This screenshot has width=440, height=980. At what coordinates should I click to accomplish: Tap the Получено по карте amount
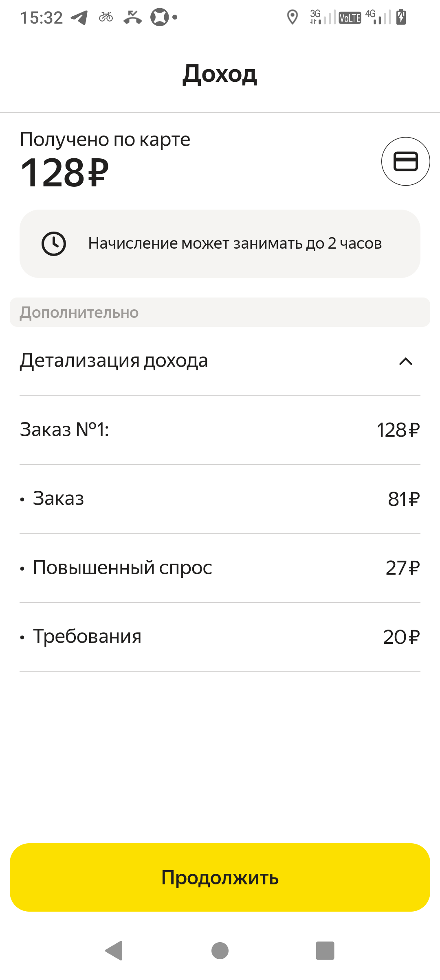pos(64,173)
